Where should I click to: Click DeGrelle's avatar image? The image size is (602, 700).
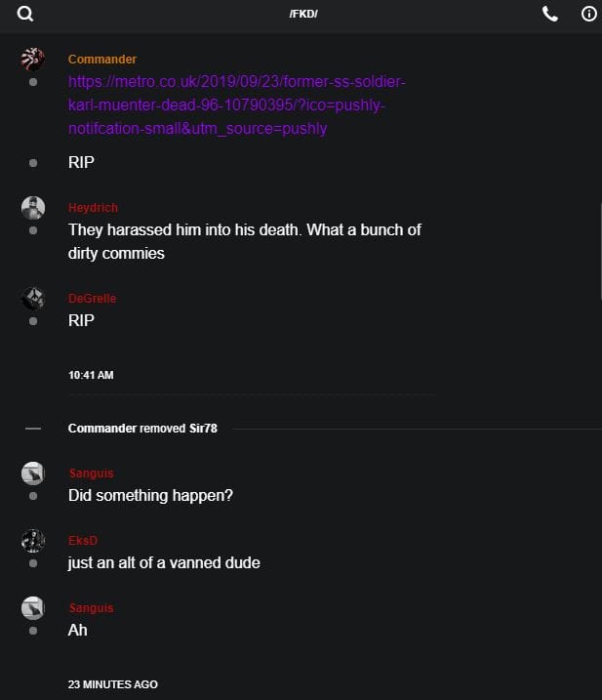pos(32,298)
